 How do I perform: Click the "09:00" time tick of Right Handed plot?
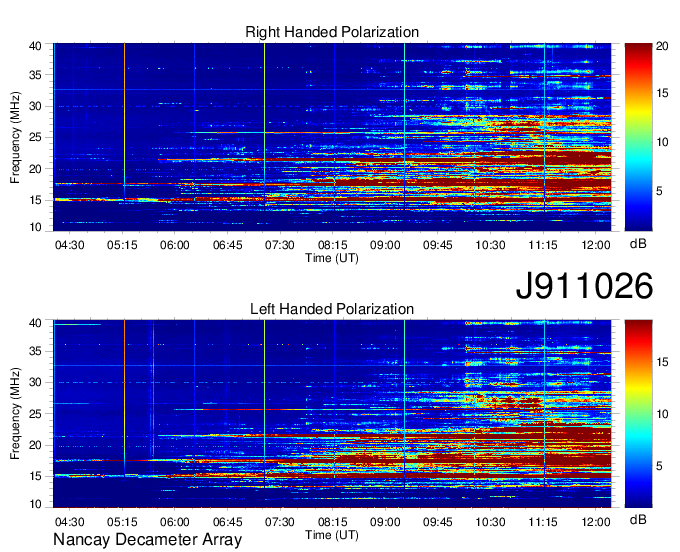tap(385, 245)
